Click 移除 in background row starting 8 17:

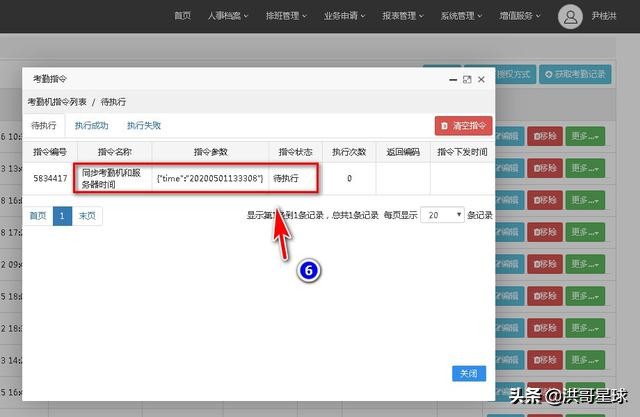545,232
